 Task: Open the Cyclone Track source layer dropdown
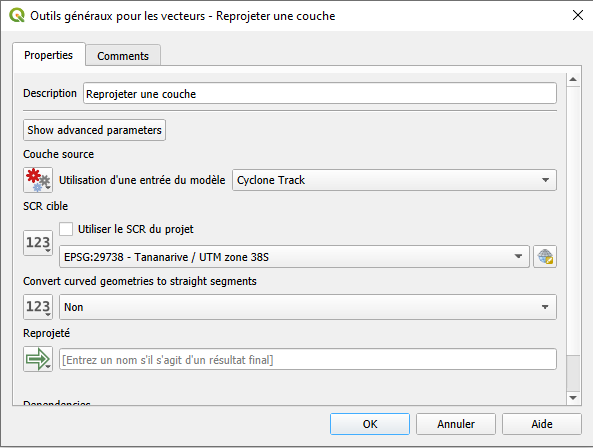pos(394,180)
